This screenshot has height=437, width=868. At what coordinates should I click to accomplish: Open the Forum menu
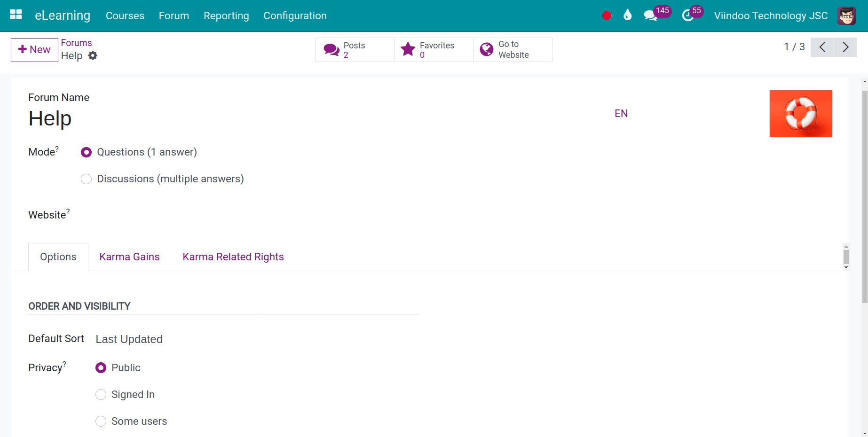pos(174,16)
